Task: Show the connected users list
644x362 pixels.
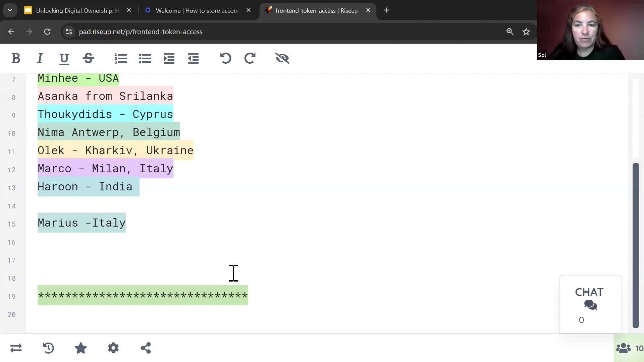Action: pyautogui.click(x=629, y=348)
